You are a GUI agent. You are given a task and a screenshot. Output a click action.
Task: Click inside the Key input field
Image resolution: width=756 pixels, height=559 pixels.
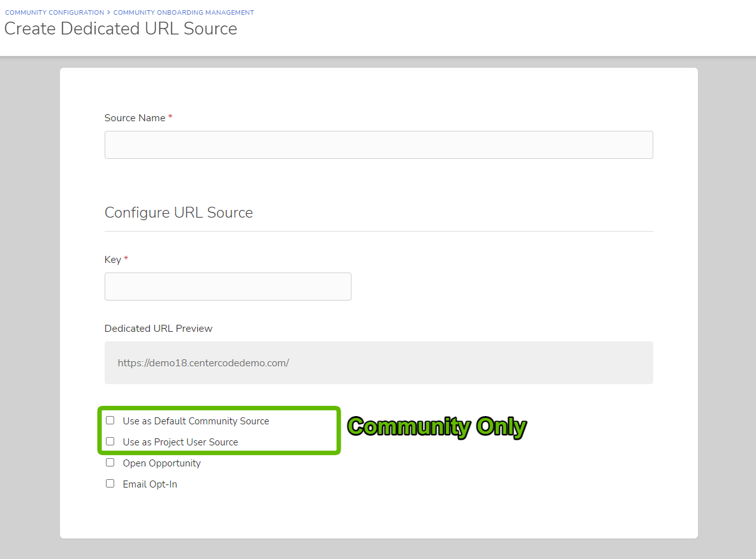coord(228,286)
